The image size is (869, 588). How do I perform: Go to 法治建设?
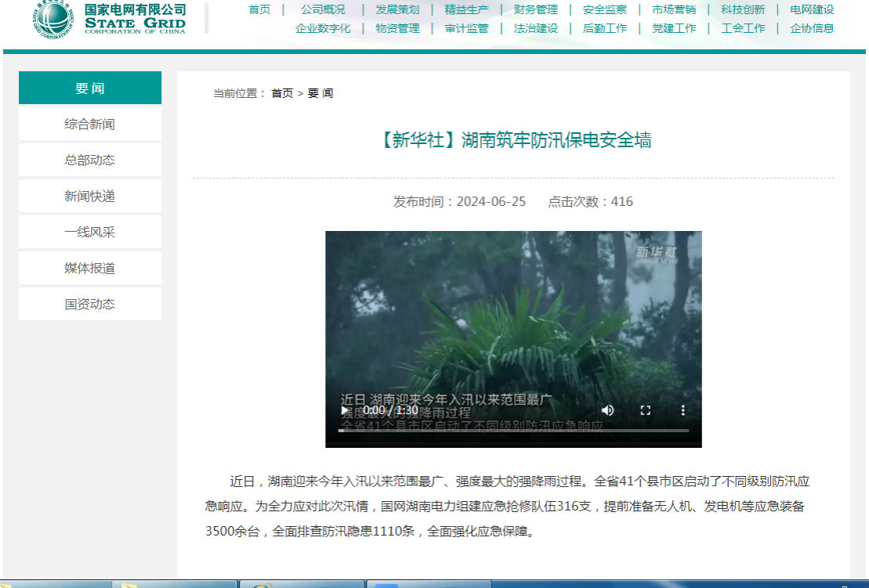pos(536,28)
